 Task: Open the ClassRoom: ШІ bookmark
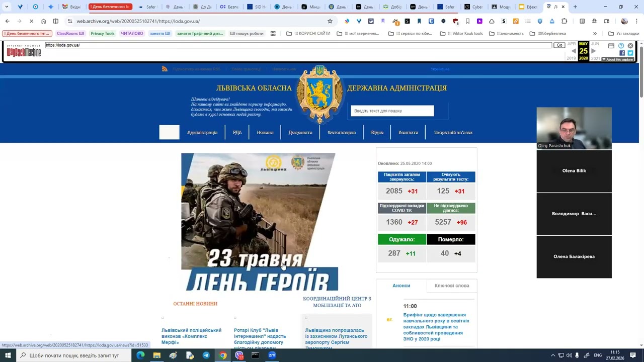(70, 34)
